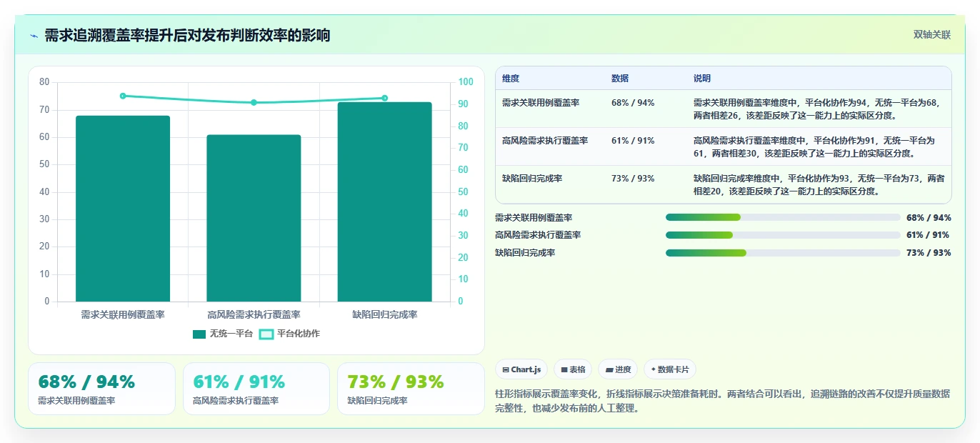Open the 68% / 94% stat card
This screenshot has width=980, height=443.
(x=101, y=389)
